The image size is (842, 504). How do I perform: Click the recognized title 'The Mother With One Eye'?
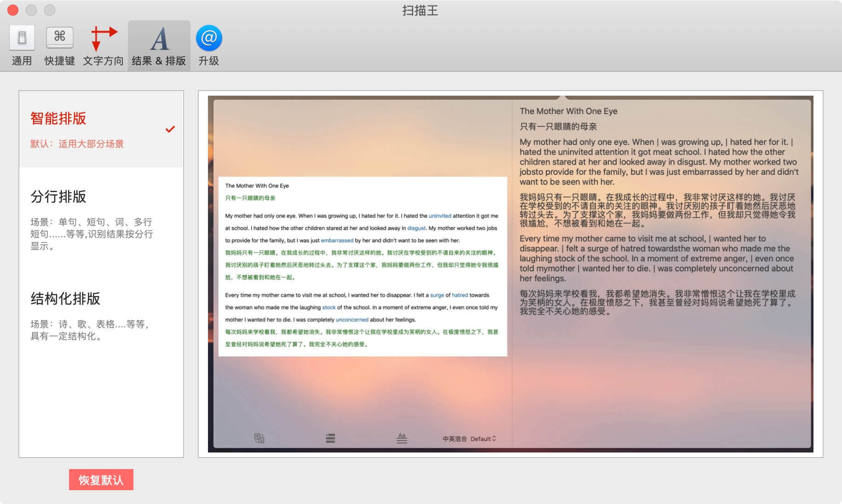tap(568, 111)
